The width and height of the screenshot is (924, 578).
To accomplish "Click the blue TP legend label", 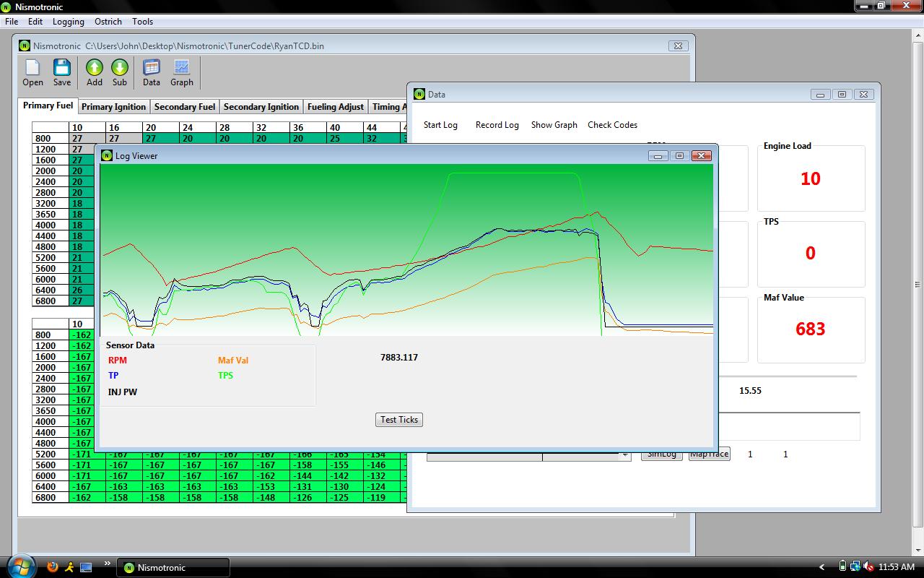I will pos(113,376).
